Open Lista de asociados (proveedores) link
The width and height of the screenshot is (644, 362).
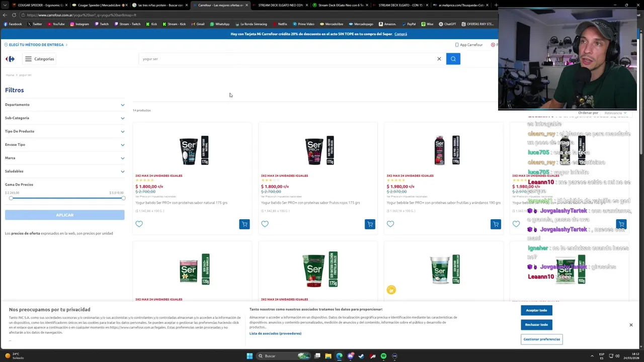(x=275, y=333)
